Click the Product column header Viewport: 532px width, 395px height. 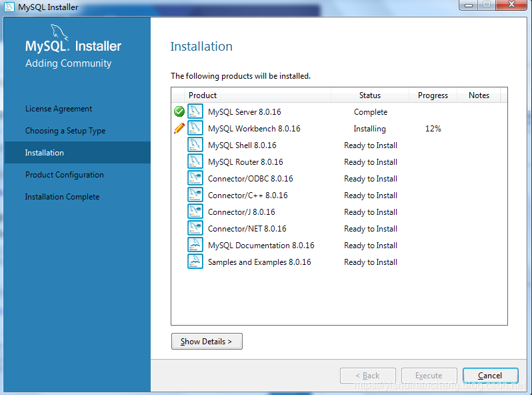click(x=257, y=95)
